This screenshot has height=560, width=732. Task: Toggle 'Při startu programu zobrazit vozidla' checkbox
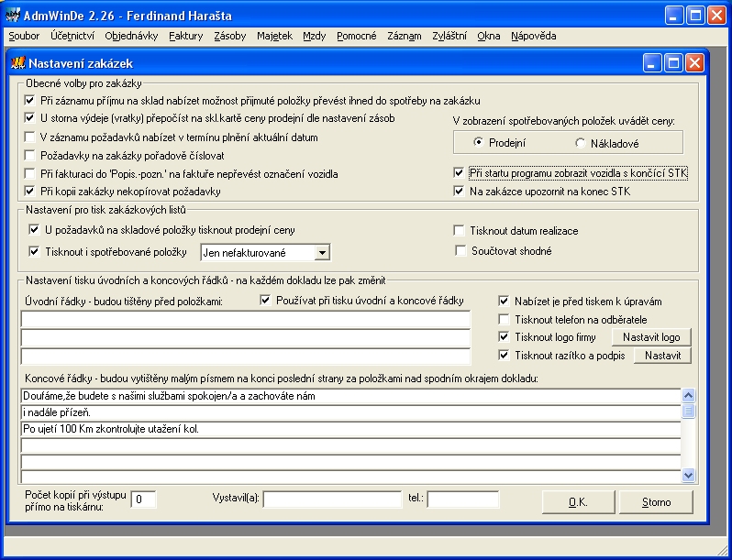459,173
